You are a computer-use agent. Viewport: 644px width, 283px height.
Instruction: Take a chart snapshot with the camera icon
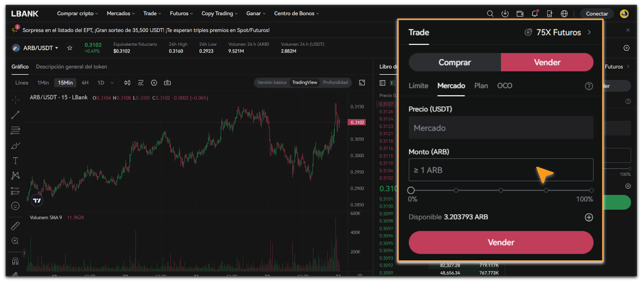(x=167, y=83)
